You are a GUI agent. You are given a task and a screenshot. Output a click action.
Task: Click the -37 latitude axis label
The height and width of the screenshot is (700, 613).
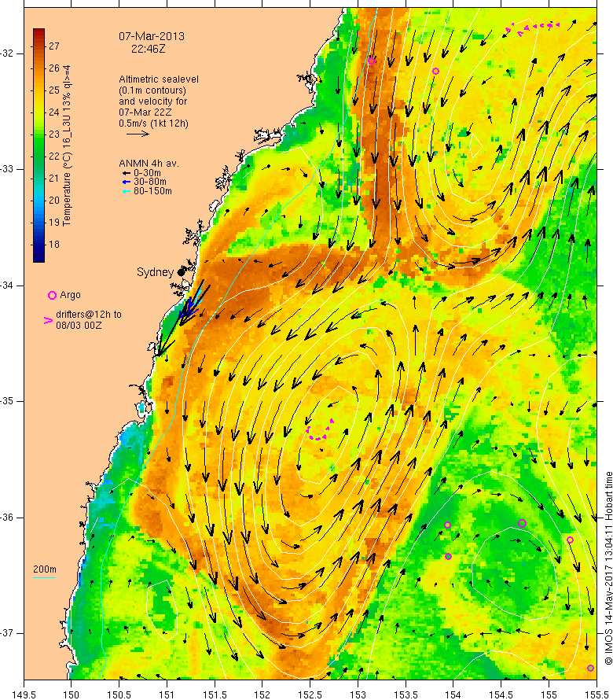click(7, 633)
